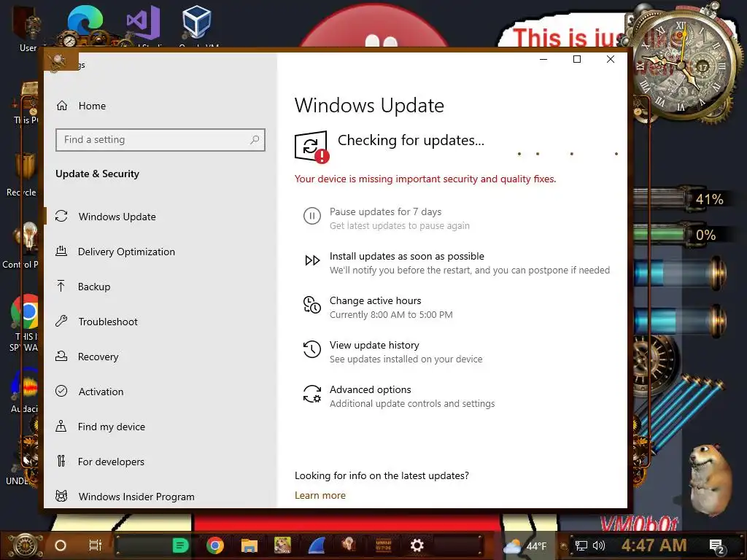This screenshot has height=560, width=747.
Task: Click the Troubleshoot wrench icon
Action: point(61,321)
